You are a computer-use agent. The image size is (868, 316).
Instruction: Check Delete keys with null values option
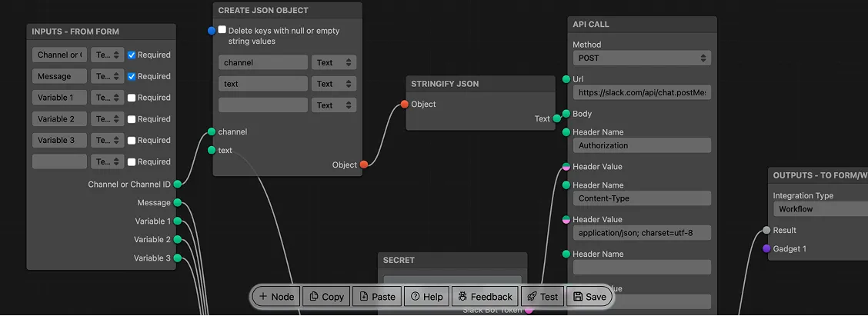[x=222, y=30]
